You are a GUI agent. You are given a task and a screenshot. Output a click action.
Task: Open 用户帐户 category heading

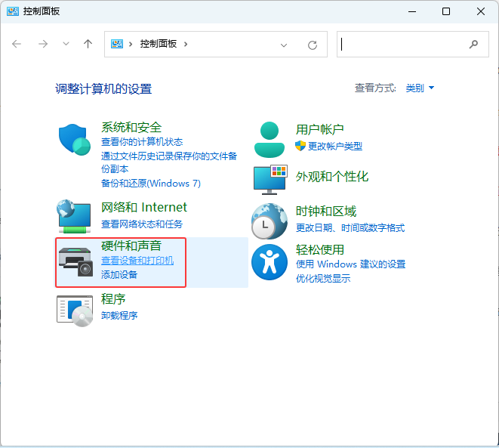coord(319,129)
